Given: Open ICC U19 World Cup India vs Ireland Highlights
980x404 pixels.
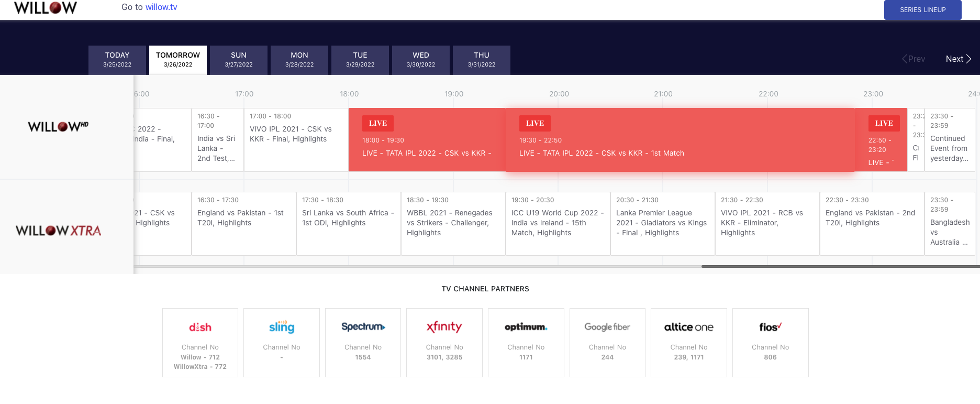Looking at the screenshot, I should (558, 224).
